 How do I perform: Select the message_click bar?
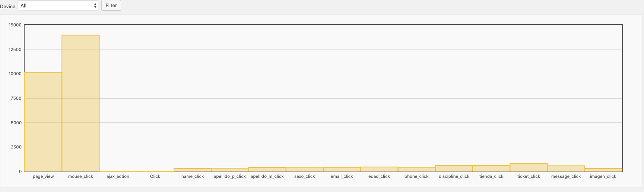[566, 169]
